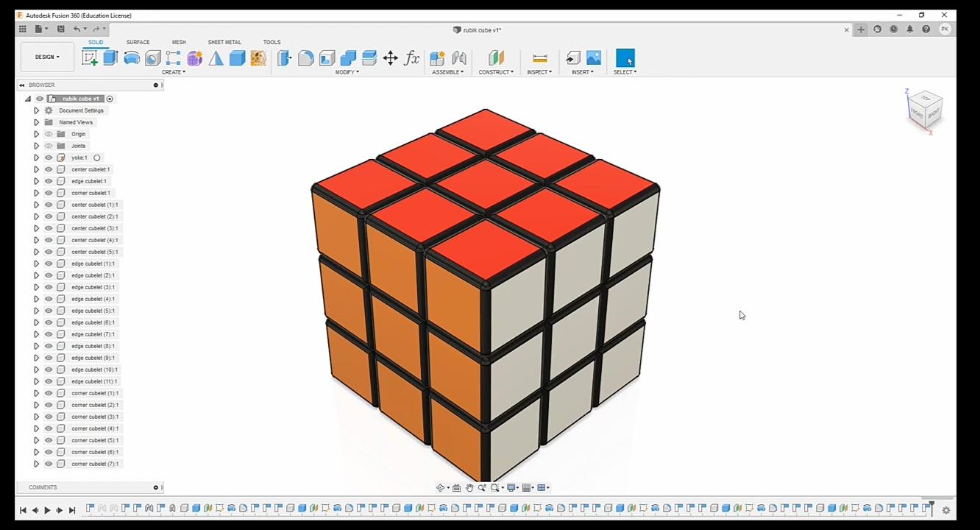Select the Revolve tool
The image size is (980, 530).
pyautogui.click(x=132, y=58)
